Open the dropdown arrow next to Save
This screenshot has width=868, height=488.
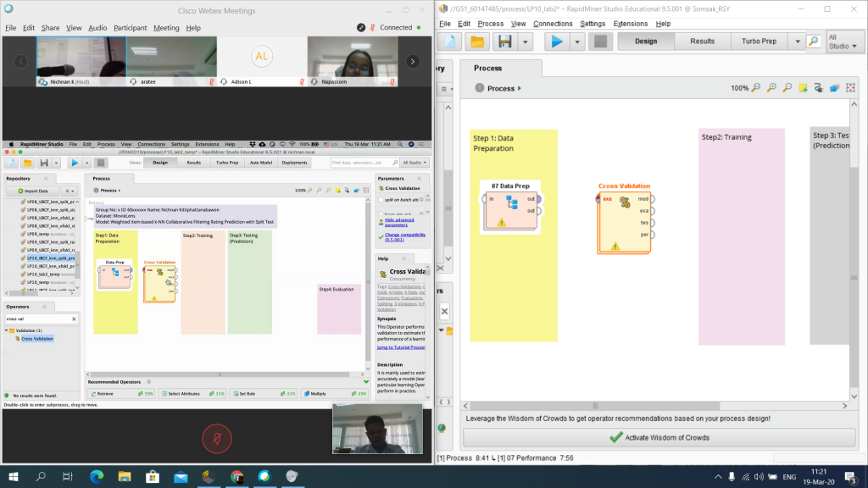pos(526,42)
